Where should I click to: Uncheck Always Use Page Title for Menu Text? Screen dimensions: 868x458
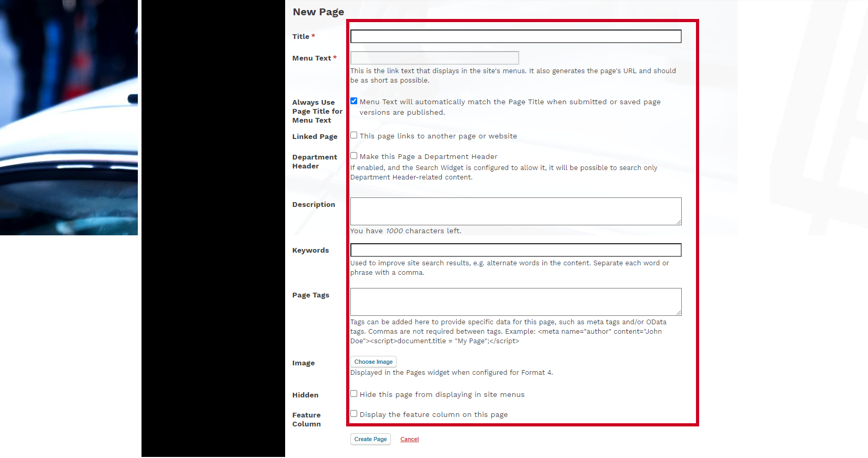pos(354,101)
